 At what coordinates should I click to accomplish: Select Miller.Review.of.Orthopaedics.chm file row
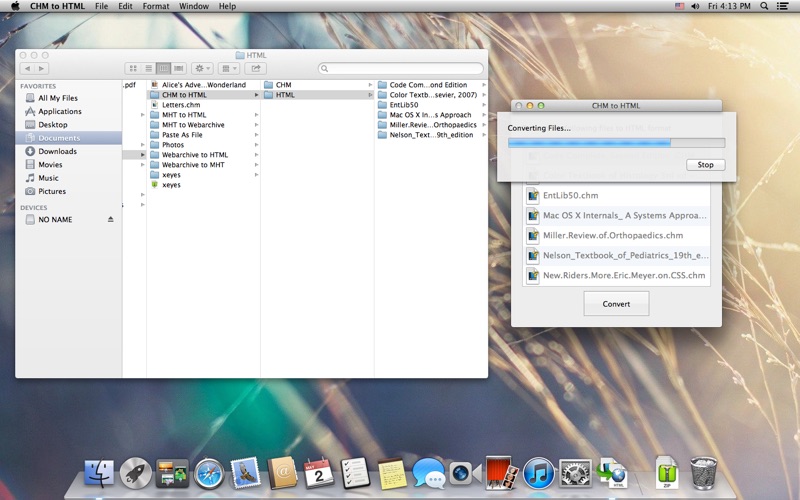[x=616, y=235]
